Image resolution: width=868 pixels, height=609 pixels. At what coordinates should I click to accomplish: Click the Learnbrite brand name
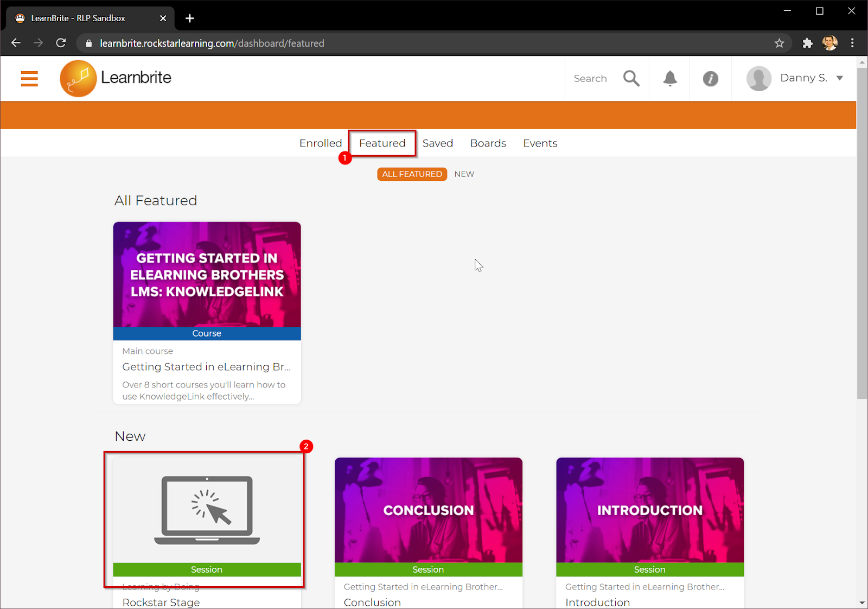tap(136, 78)
